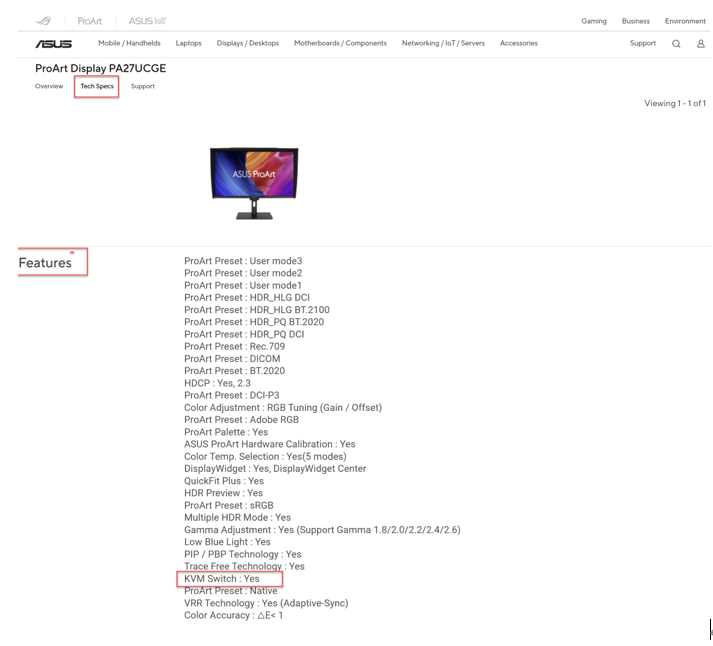Viewport: 713px width, 646px height.
Task: Select 'Color Accuracy : △E< 1' line
Action: [233, 616]
